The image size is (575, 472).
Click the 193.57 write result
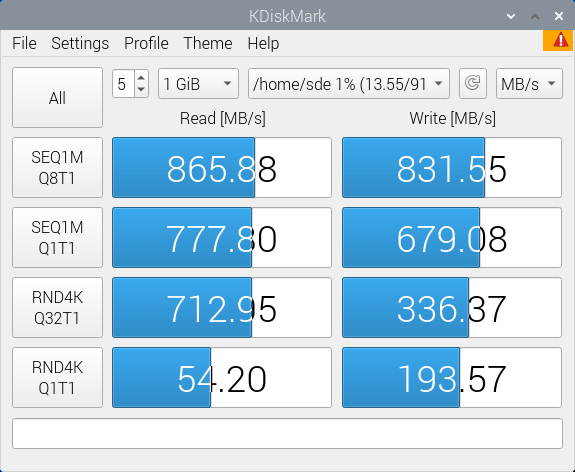click(452, 378)
